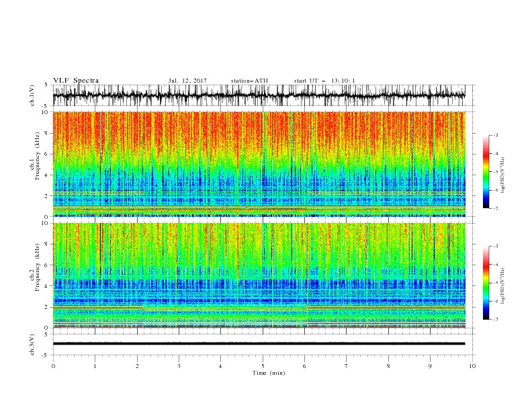Screen dimensions: 532x411
Task: Click the ch.1 color bar "-3" tick label
Action: (x=496, y=135)
